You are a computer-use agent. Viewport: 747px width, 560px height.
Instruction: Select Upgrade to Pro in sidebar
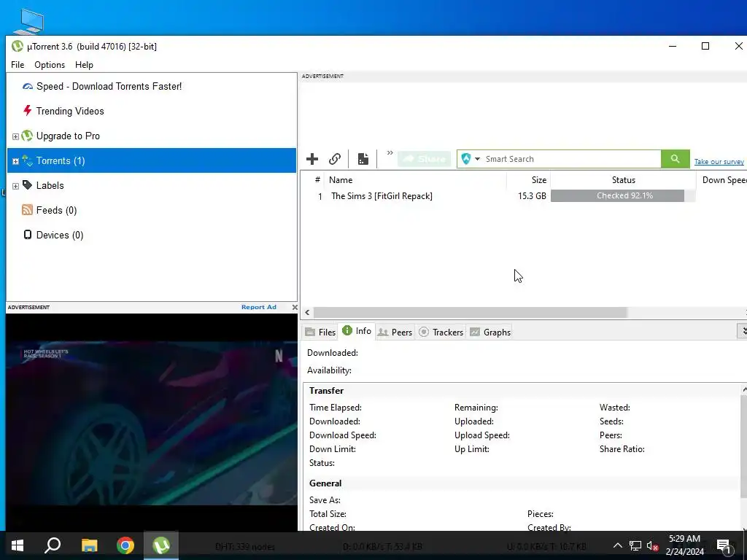(x=68, y=136)
